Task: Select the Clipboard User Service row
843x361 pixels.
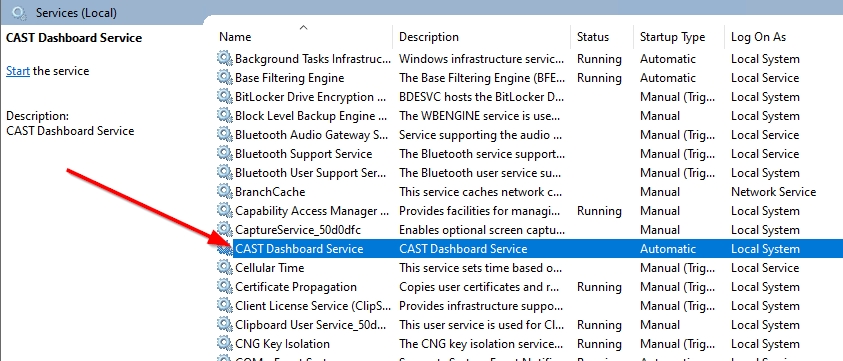Action: click(529, 325)
